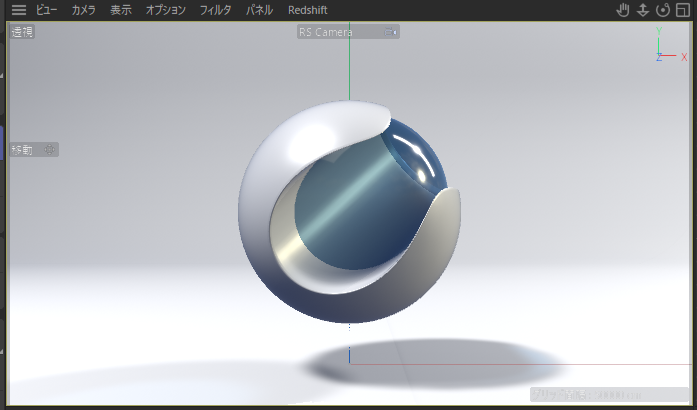
Task: Open the カメラ menu
Action: pos(84,10)
